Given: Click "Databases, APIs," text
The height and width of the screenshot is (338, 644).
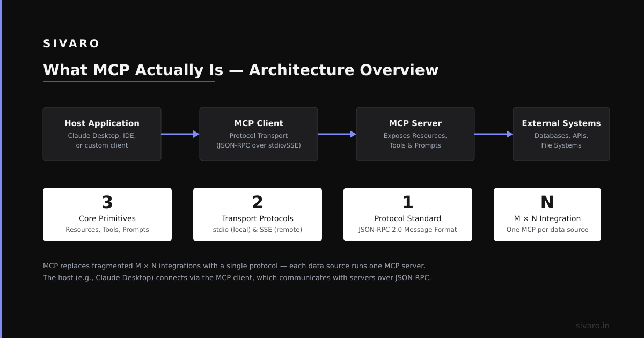Looking at the screenshot, I should [561, 136].
